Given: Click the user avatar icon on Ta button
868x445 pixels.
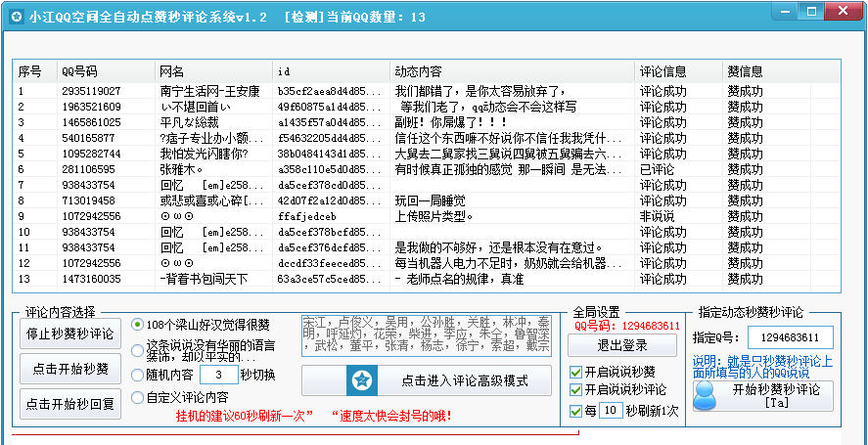Looking at the screenshot, I should point(706,396).
